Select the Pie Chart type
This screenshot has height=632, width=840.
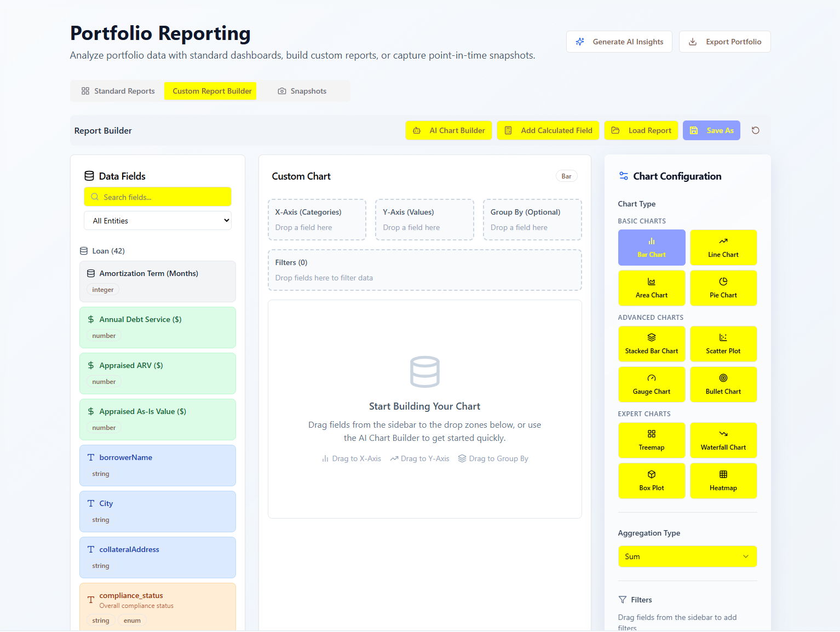[x=723, y=288]
